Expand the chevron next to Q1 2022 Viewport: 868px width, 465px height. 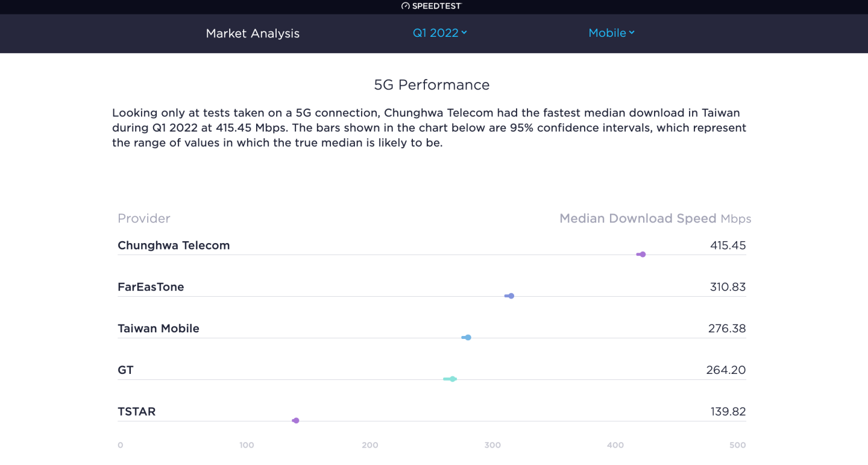pos(464,33)
